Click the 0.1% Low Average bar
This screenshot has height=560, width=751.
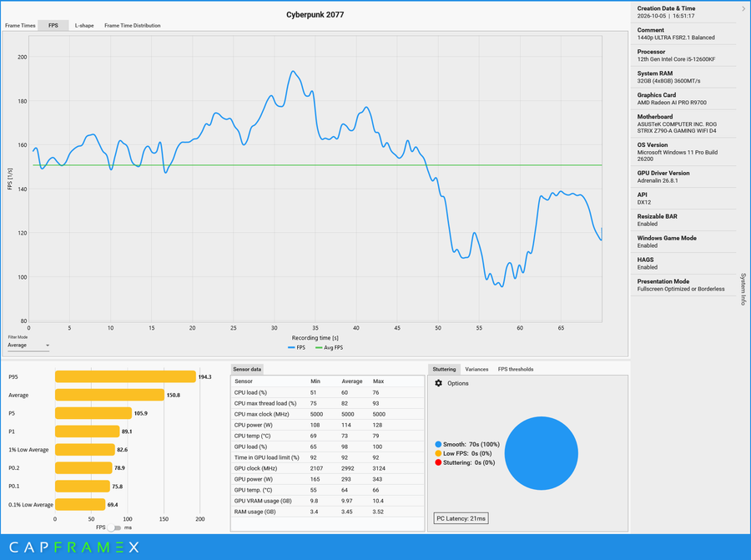80,504
